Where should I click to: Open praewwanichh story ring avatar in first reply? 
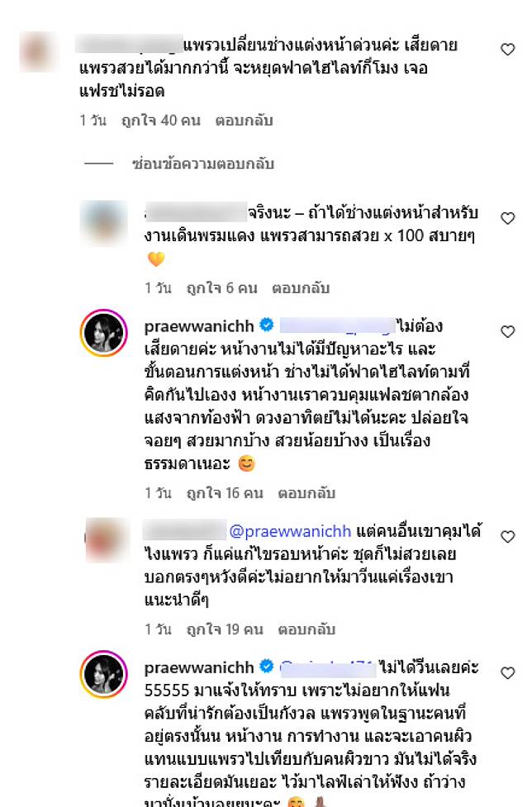pyautogui.click(x=103, y=333)
